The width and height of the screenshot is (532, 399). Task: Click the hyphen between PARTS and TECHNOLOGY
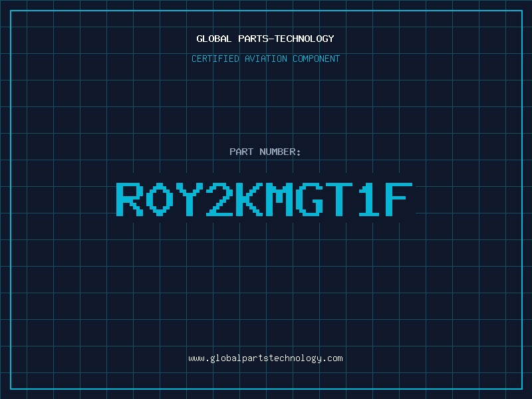pos(272,39)
